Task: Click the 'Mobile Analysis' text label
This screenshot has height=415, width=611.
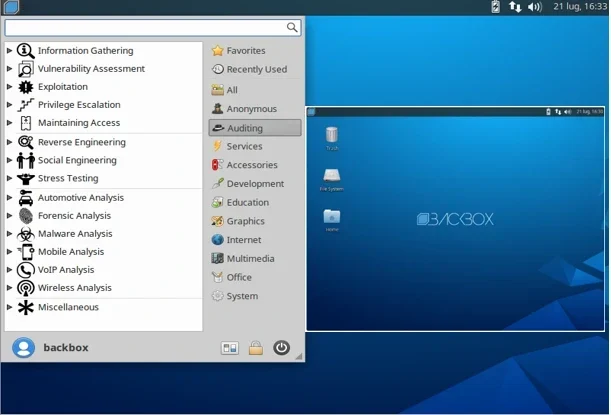Action: [x=71, y=252]
